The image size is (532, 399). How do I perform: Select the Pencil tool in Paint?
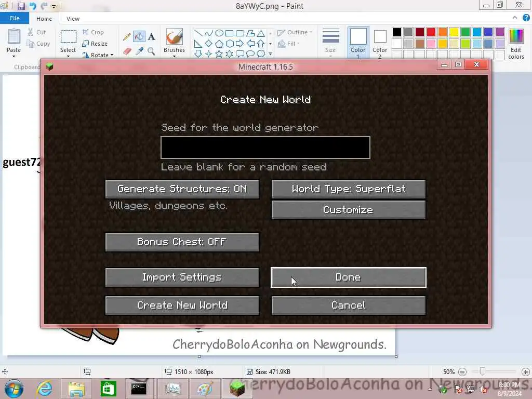[x=127, y=37]
